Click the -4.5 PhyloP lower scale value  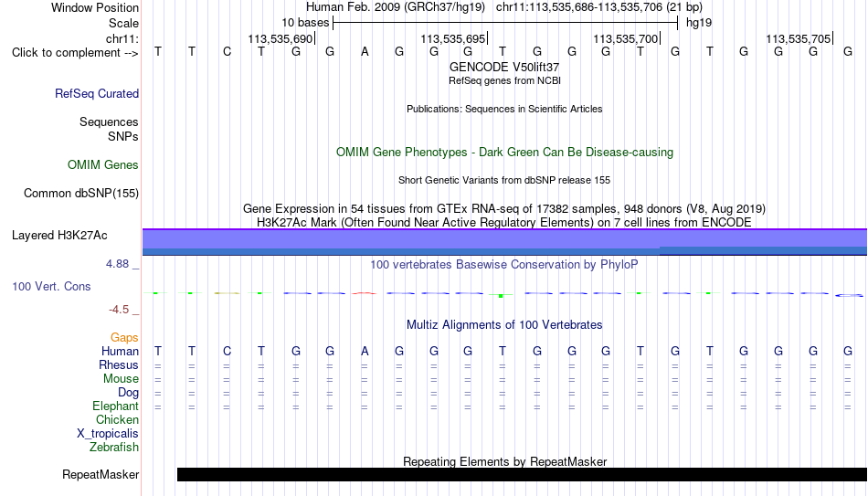(119, 310)
